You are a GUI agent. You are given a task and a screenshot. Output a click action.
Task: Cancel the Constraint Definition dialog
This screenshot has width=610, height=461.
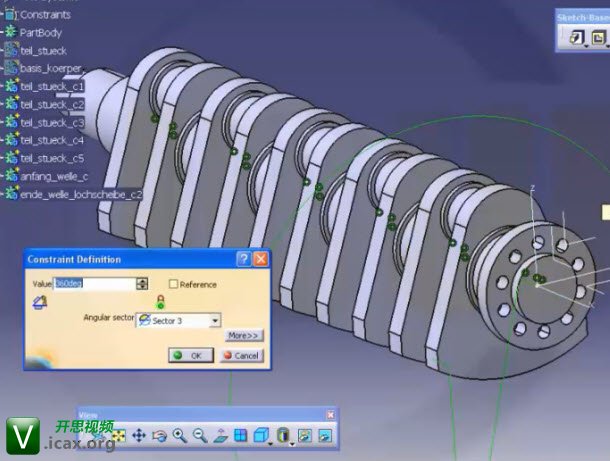(x=242, y=355)
